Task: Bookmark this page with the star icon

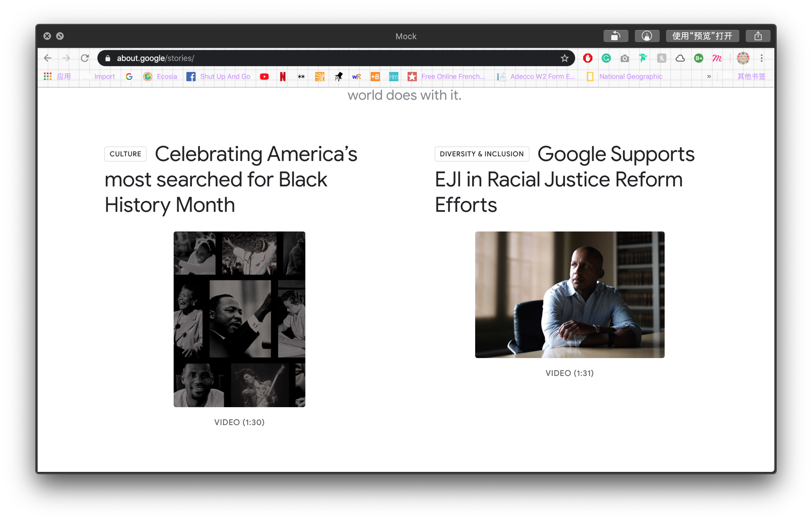Action: [x=564, y=58]
